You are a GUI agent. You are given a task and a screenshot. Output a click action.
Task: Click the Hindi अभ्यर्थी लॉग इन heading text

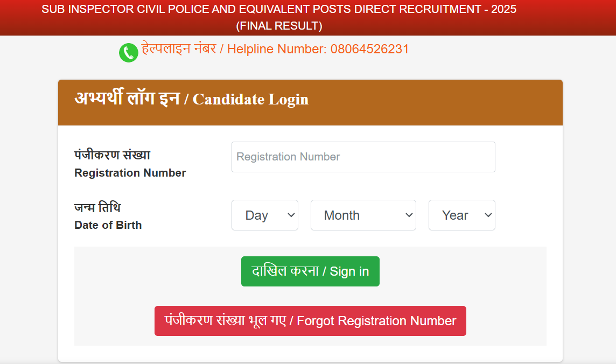click(127, 98)
